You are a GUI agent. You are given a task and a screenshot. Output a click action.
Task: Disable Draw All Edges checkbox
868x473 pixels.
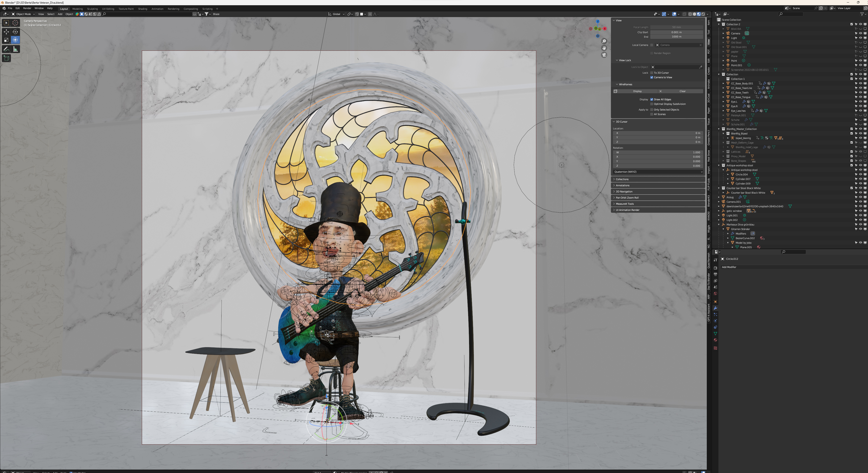(x=652, y=100)
